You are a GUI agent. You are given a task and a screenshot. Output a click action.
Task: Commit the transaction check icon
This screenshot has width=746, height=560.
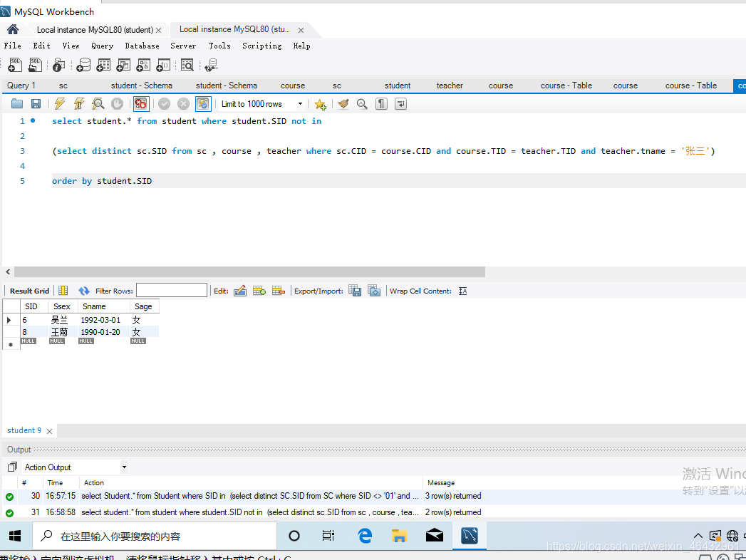pyautogui.click(x=164, y=104)
